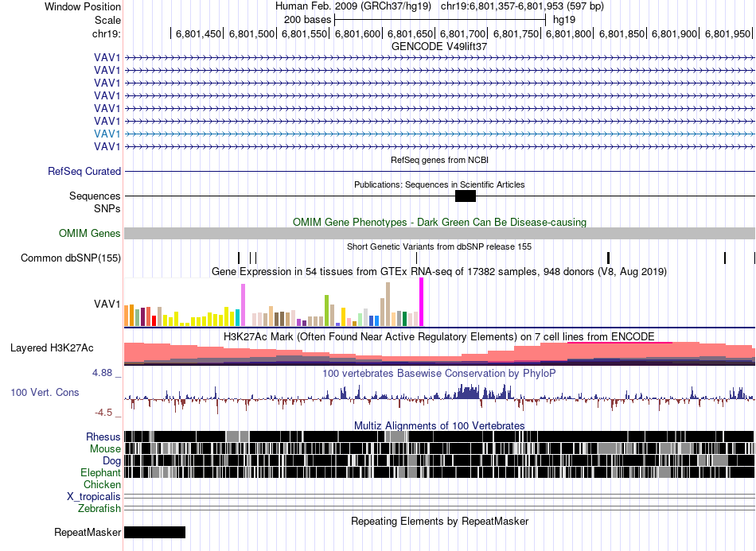Click black block in Sequences track
Image resolution: width=756 pixels, height=551 pixels.
466,196
